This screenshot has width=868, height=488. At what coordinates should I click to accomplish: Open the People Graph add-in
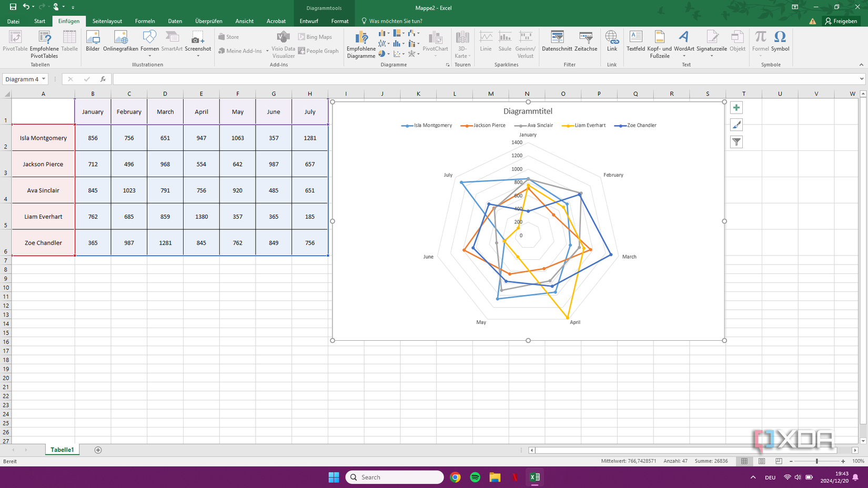[318, 50]
